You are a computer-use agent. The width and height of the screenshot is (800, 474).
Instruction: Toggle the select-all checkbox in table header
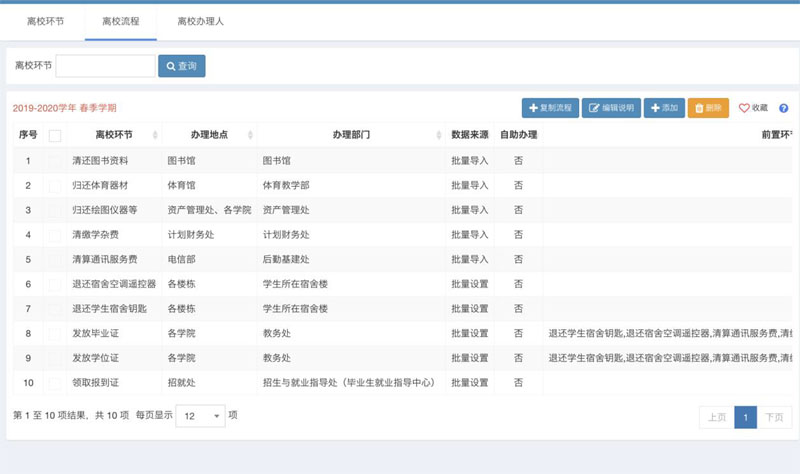[x=55, y=135]
